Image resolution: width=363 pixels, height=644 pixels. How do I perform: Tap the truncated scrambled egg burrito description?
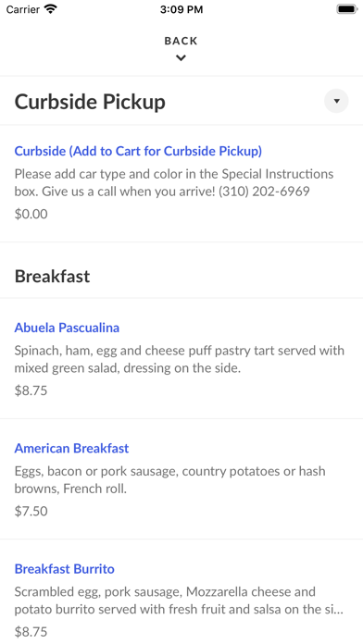[180, 601]
